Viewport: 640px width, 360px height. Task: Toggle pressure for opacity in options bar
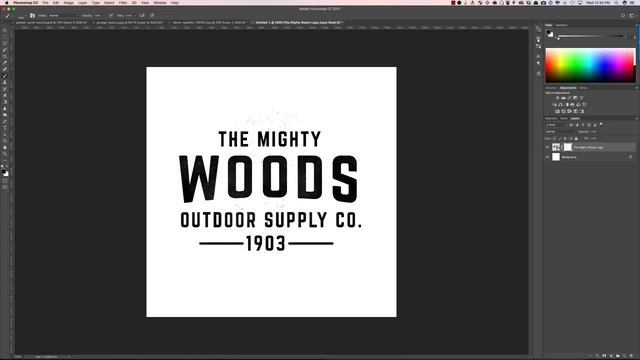pos(111,16)
